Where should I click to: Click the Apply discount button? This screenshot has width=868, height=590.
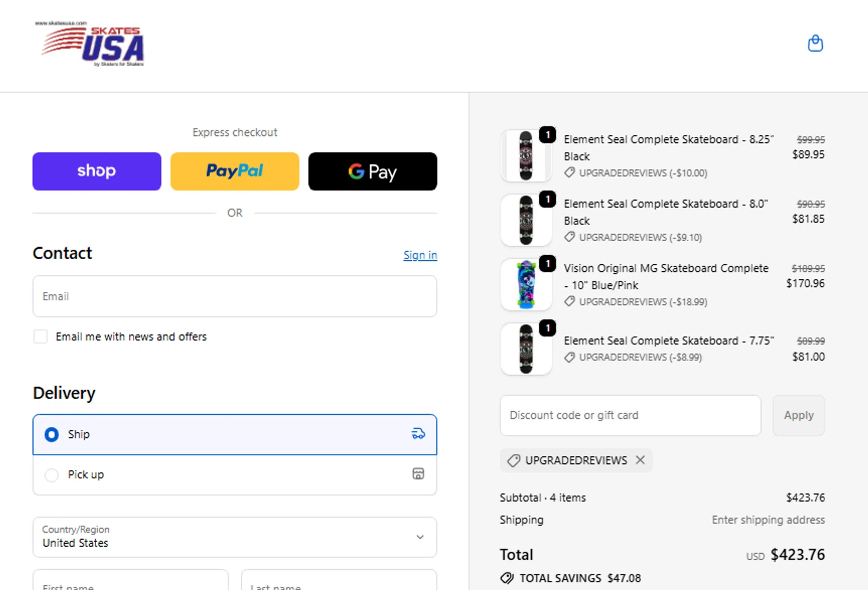pyautogui.click(x=799, y=415)
